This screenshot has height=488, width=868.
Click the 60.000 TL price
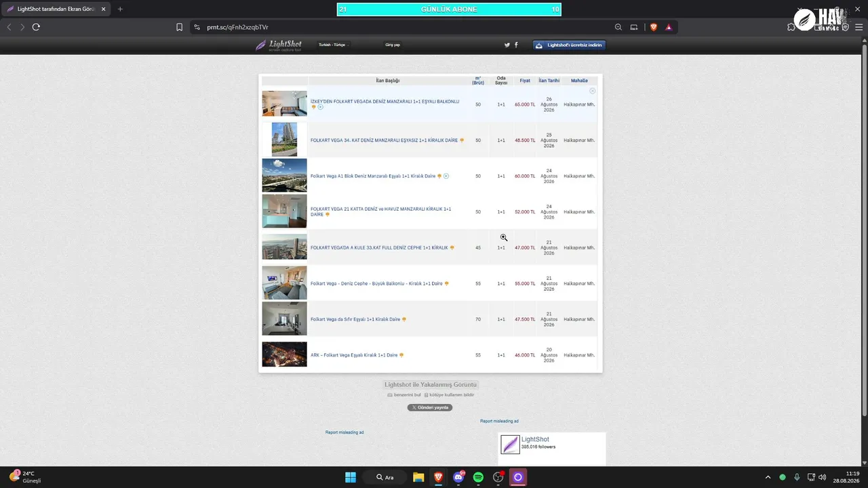[x=525, y=176]
